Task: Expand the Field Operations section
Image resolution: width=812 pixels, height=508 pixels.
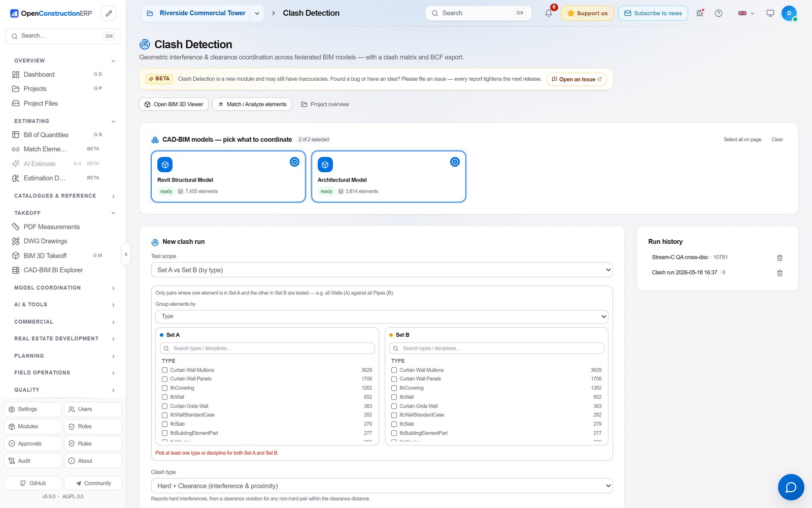Action: pyautogui.click(x=113, y=373)
